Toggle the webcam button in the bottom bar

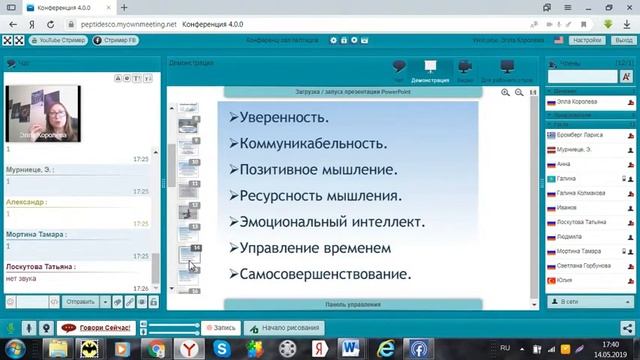click(x=46, y=328)
